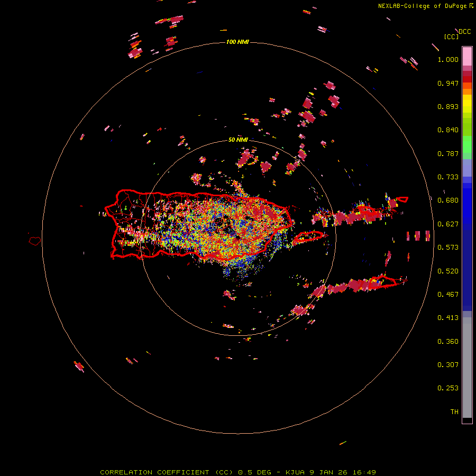Click the 0.573 scale value
Image resolution: width=476 pixels, height=476 pixels.
pyautogui.click(x=448, y=248)
